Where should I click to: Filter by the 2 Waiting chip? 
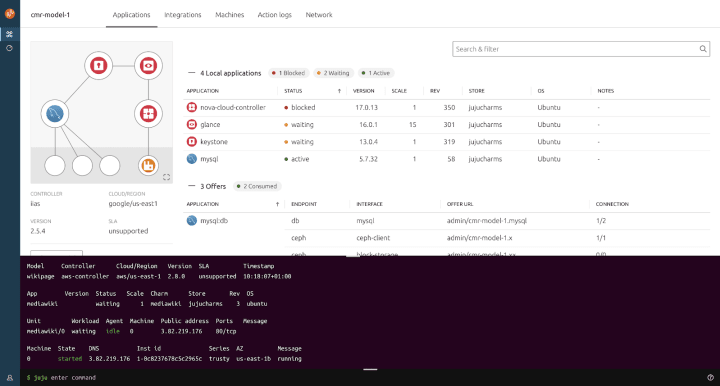[334, 73]
